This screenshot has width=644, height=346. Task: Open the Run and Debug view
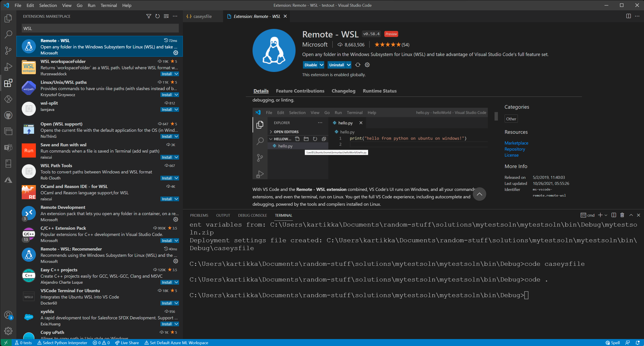pos(8,67)
